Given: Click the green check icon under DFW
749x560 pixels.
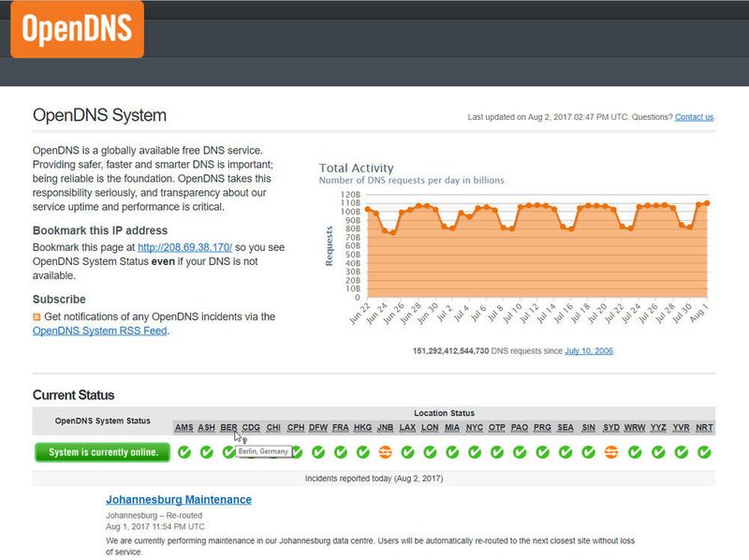Looking at the screenshot, I should [318, 452].
